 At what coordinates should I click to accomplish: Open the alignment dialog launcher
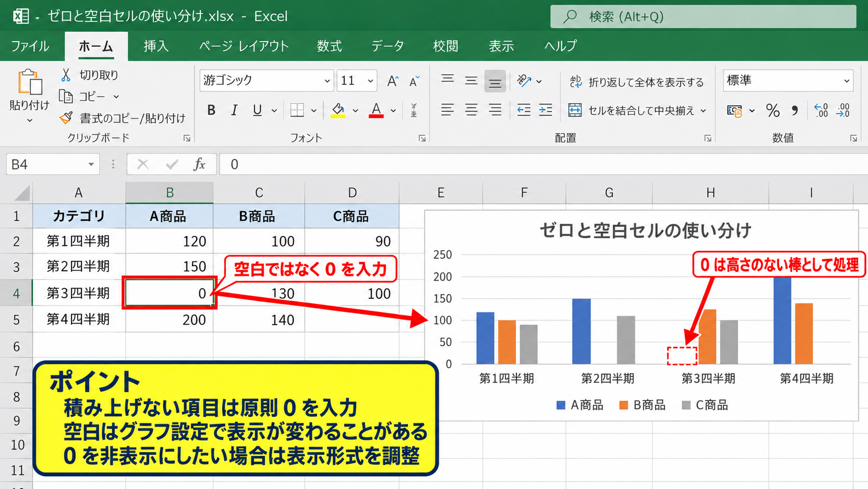point(708,138)
